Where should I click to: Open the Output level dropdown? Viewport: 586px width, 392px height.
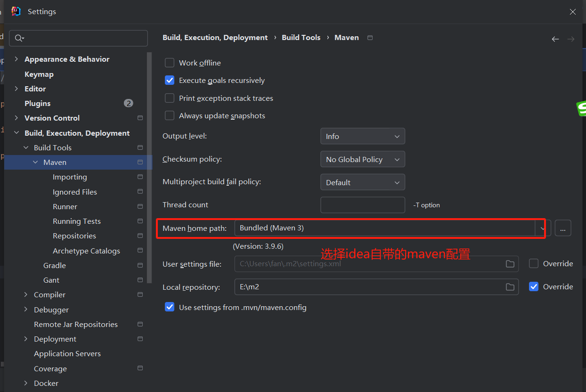click(x=363, y=136)
